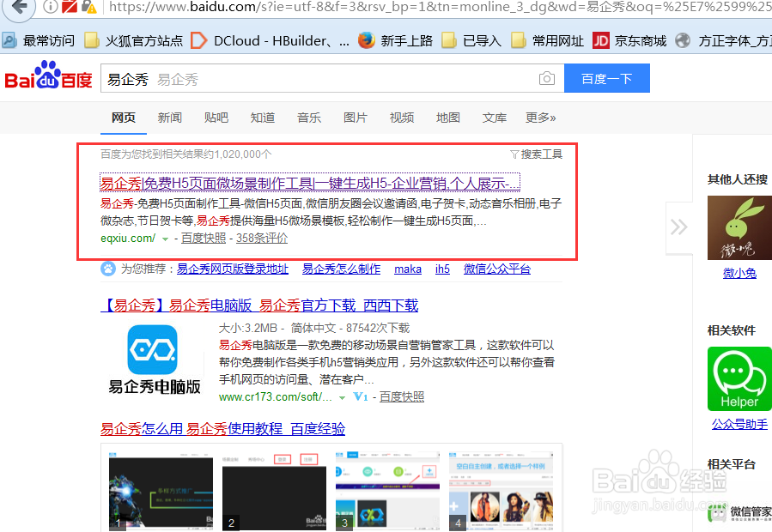Switch to the 文库 tab

pyautogui.click(x=495, y=118)
